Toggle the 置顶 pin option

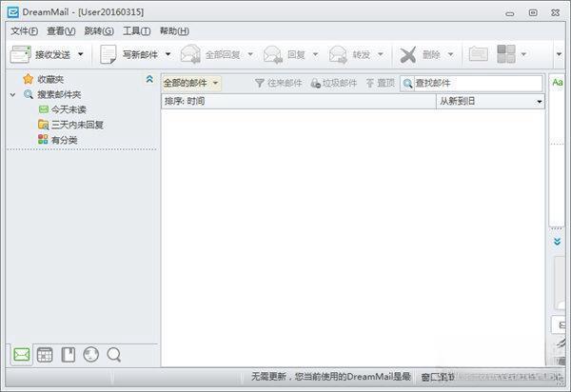coord(381,83)
